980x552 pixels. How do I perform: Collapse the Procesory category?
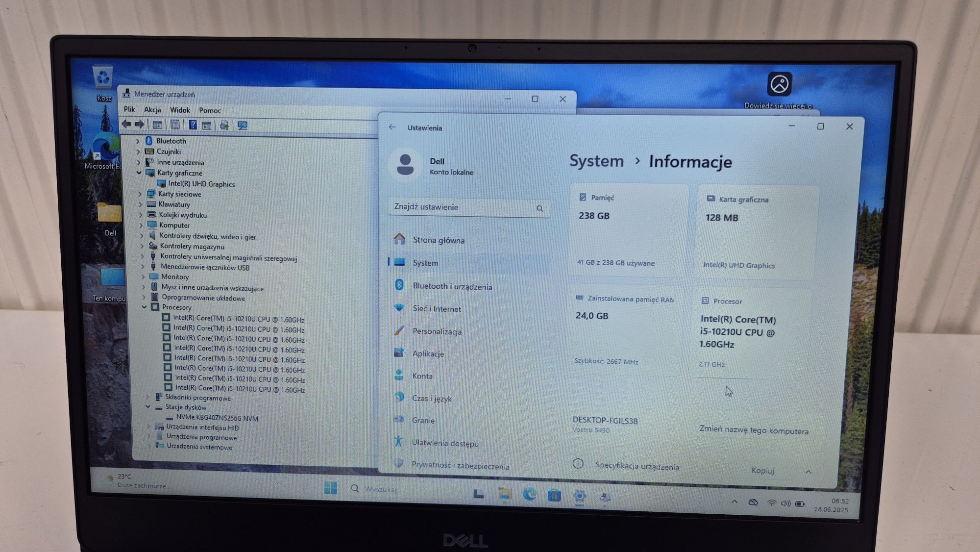point(144,307)
